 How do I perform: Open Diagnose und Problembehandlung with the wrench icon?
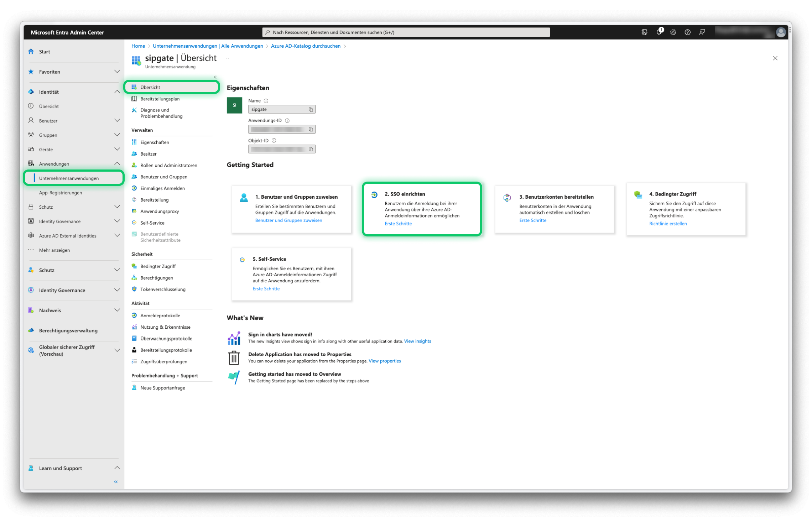[134, 110]
